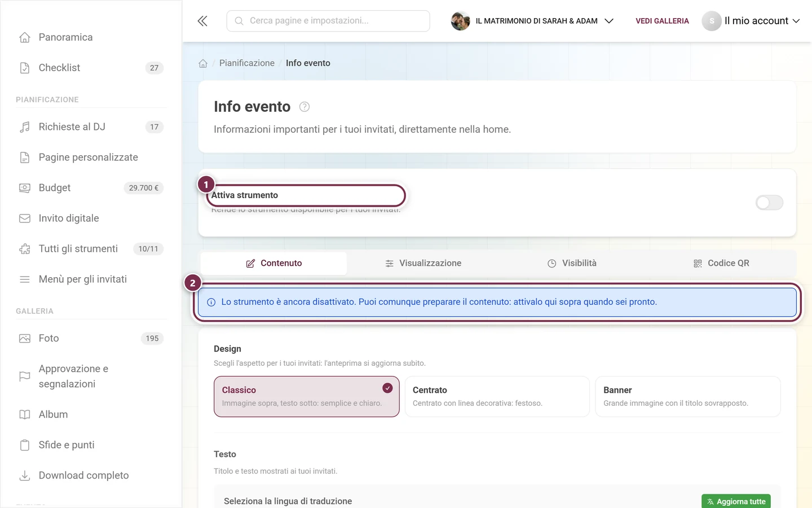
Task: Click the Panoramica home icon in sidebar
Action: (x=25, y=37)
